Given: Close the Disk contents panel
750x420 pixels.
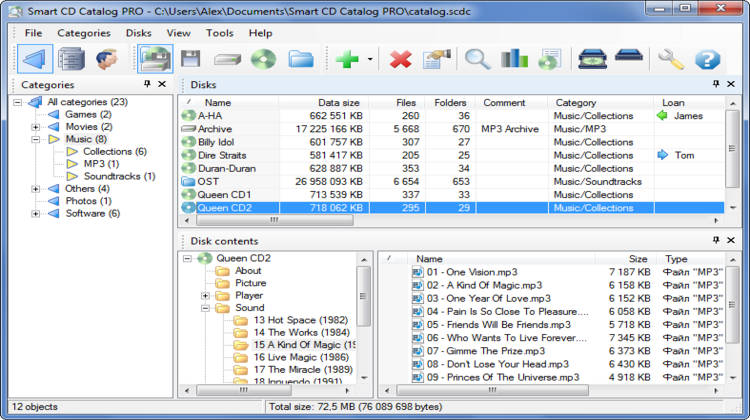Looking at the screenshot, I should (x=731, y=240).
